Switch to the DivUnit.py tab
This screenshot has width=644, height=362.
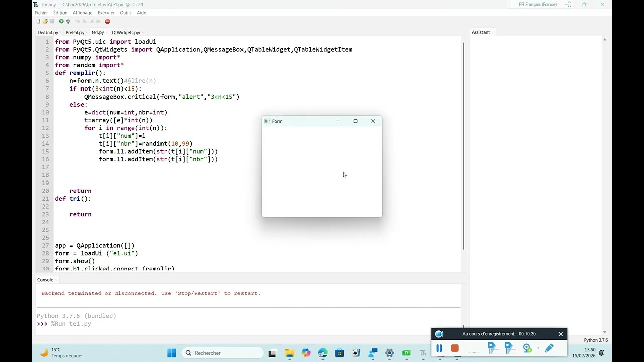(48, 32)
